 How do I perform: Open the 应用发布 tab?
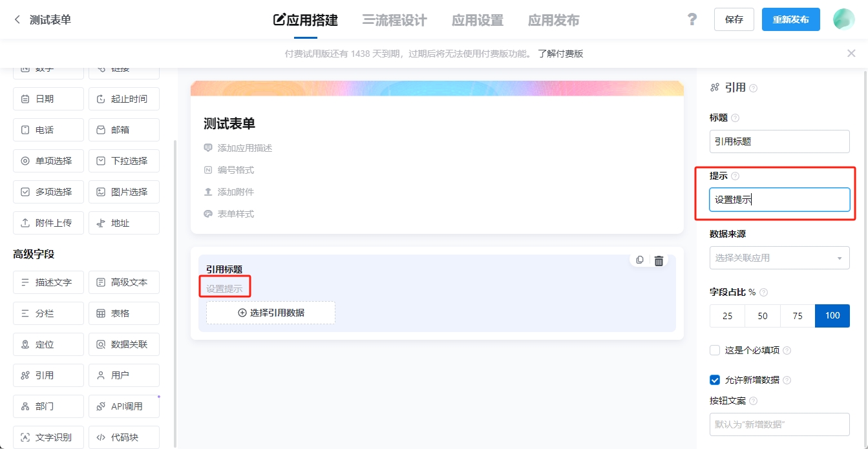coord(553,20)
